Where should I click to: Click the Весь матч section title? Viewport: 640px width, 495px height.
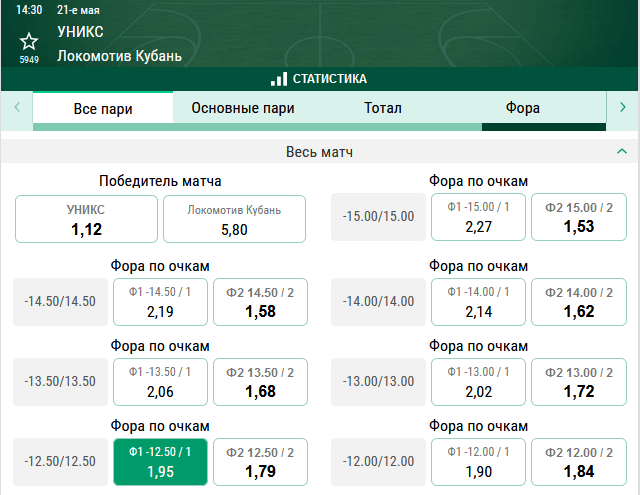[x=320, y=152]
